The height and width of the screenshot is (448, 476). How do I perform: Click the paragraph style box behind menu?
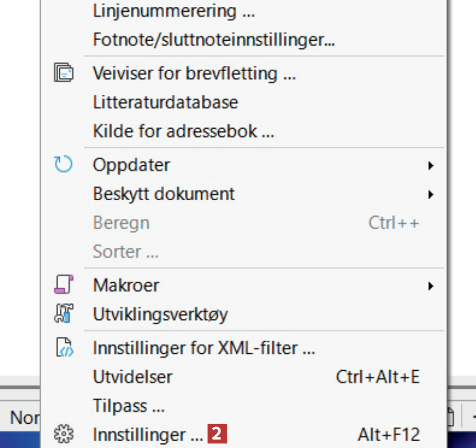coord(23,418)
